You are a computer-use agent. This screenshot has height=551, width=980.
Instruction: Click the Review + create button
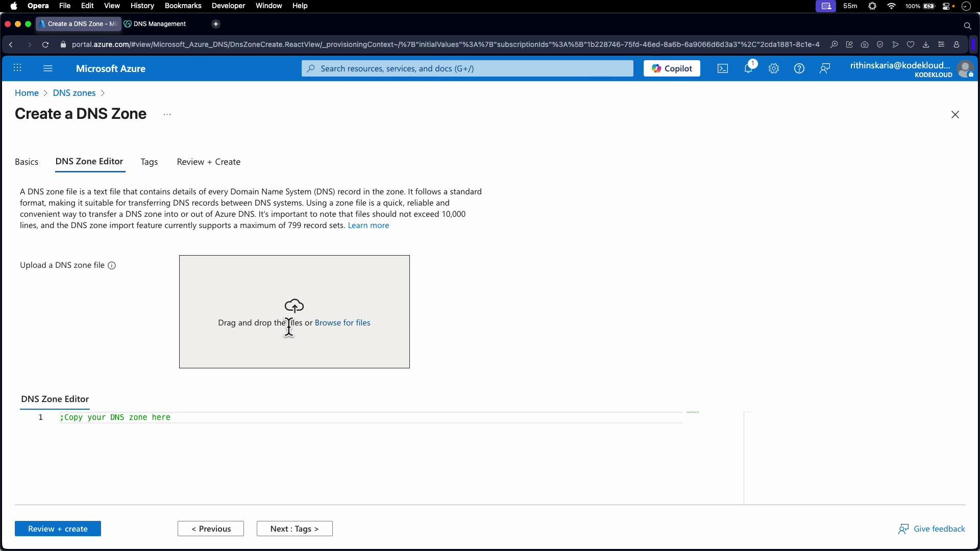[58, 529]
